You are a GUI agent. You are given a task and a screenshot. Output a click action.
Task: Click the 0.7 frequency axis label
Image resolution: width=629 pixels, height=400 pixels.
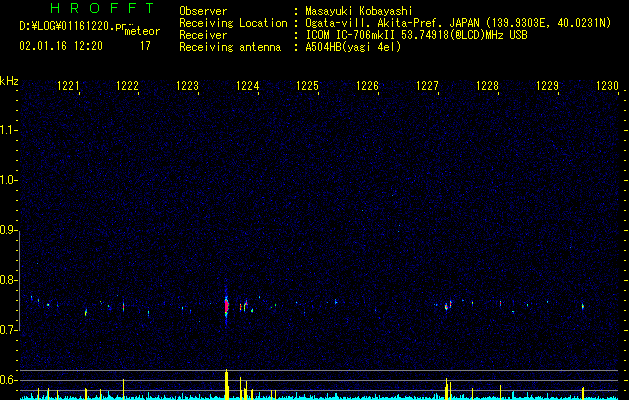tap(8, 330)
